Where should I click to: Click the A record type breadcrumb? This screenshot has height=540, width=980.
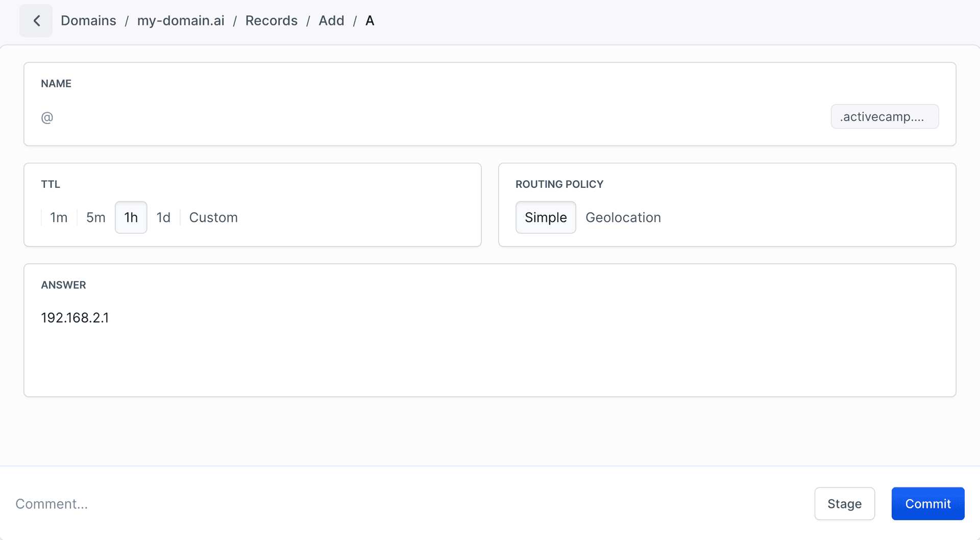click(370, 21)
